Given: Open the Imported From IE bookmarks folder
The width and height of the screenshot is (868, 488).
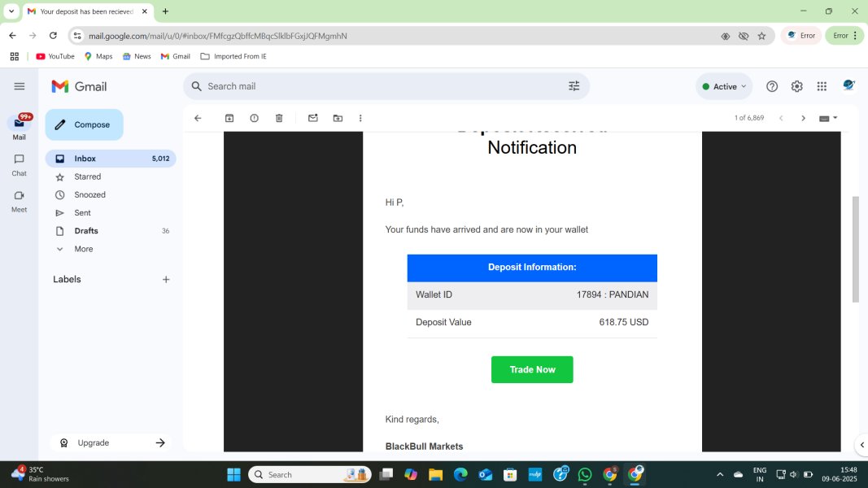Looking at the screenshot, I should (233, 56).
